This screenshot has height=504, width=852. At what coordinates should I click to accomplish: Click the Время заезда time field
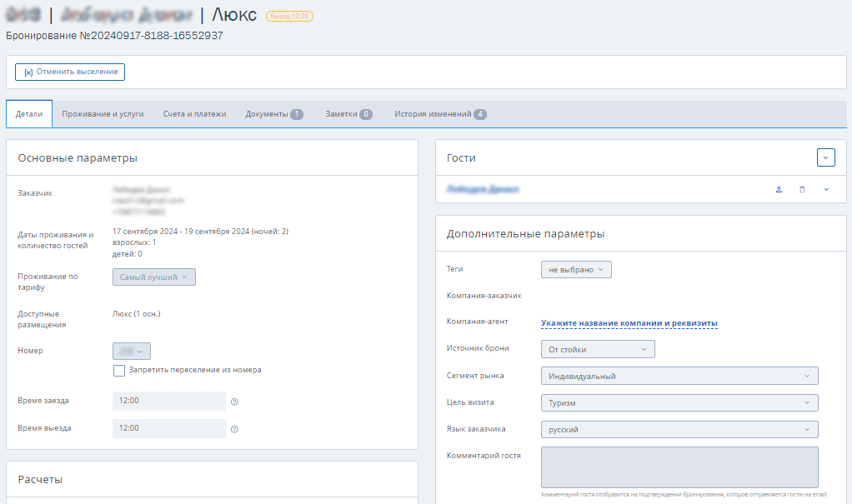169,401
